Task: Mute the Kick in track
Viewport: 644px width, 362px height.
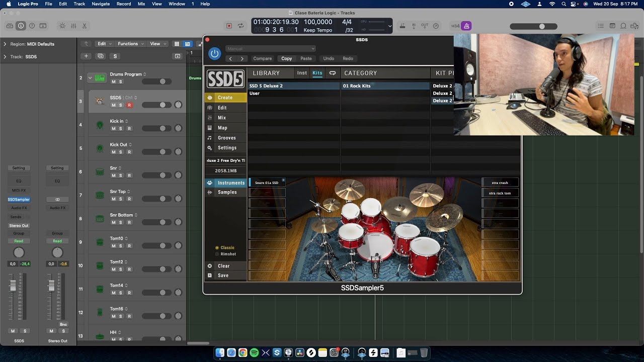Action: 113,129
